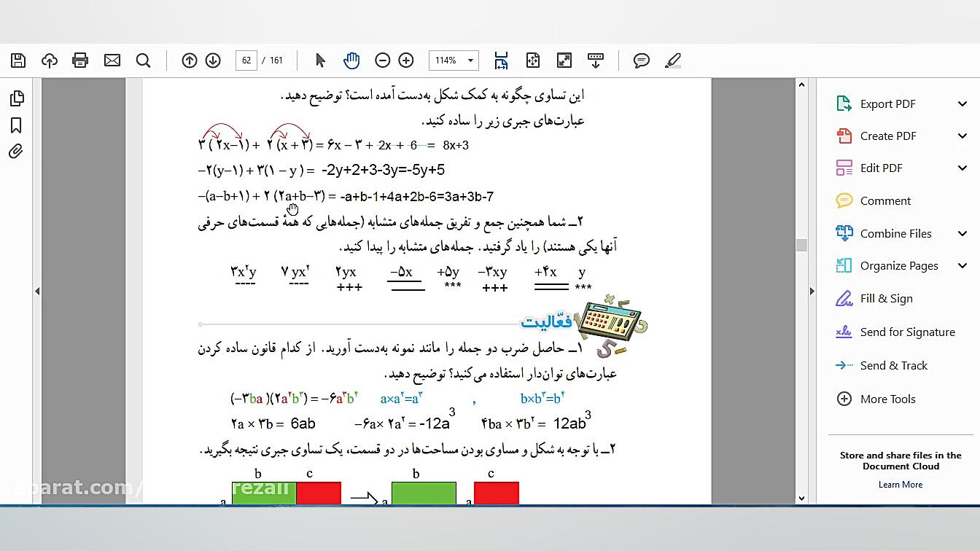Image resolution: width=980 pixels, height=551 pixels.
Task: Expand the Export PDF options
Action: 887,103
